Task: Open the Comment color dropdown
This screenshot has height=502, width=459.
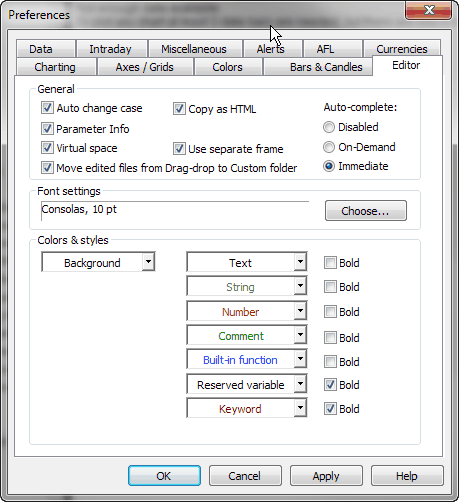Action: coord(247,336)
